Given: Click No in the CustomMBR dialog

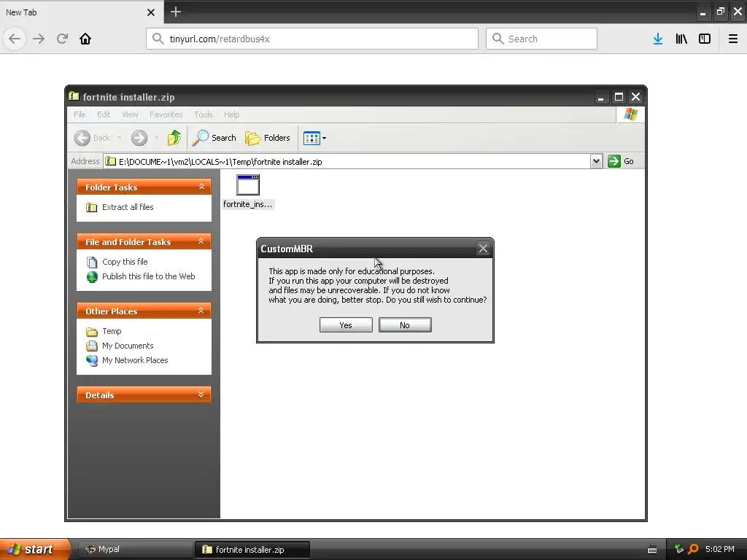Looking at the screenshot, I should 405,324.
